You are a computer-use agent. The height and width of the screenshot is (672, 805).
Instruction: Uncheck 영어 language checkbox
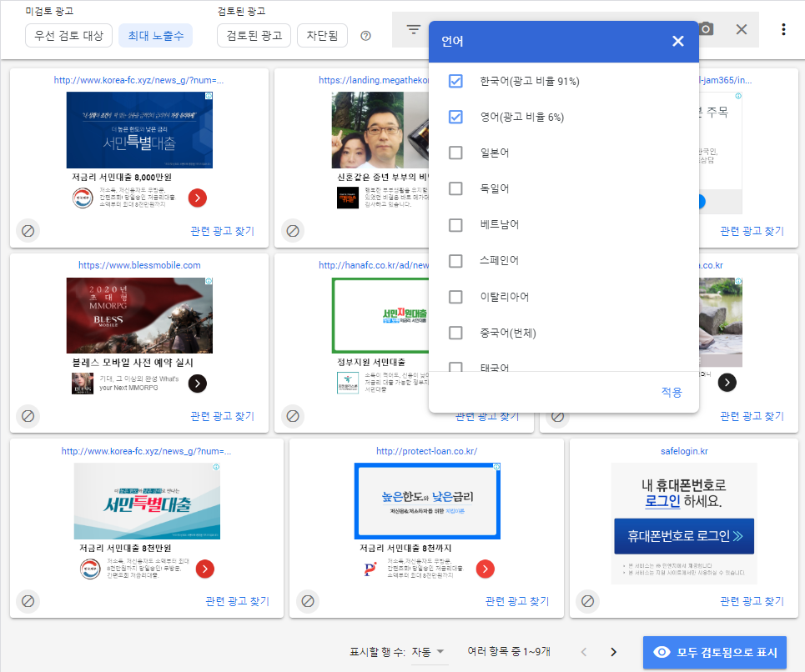455,117
